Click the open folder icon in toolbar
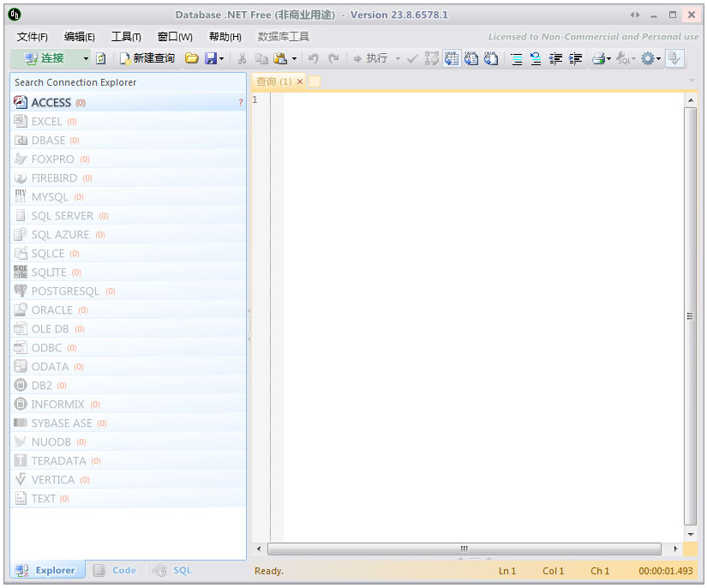 pyautogui.click(x=191, y=58)
